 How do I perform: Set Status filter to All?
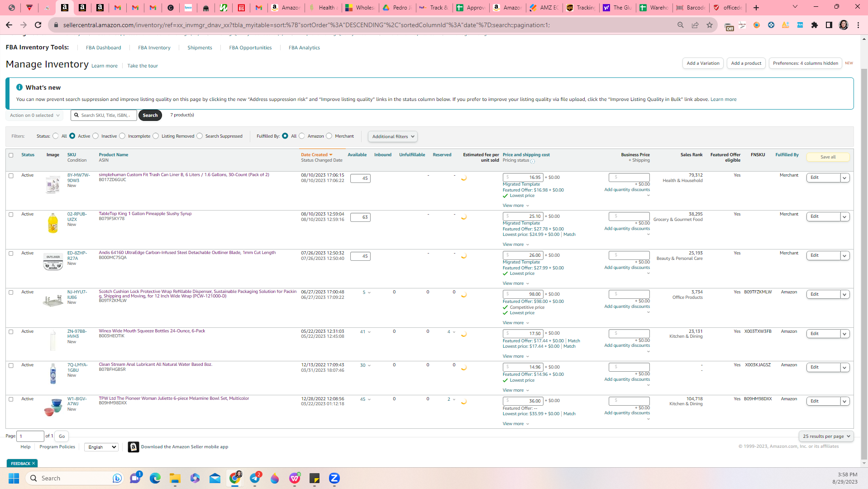pos(55,136)
